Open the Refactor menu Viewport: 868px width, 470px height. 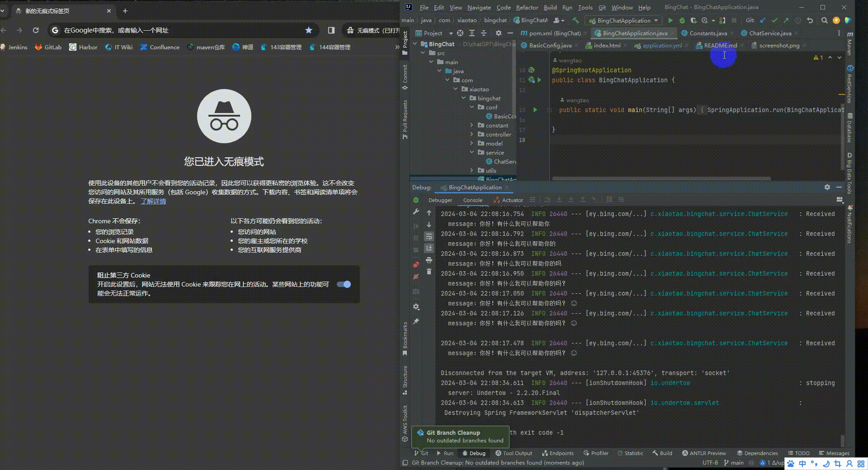527,7
